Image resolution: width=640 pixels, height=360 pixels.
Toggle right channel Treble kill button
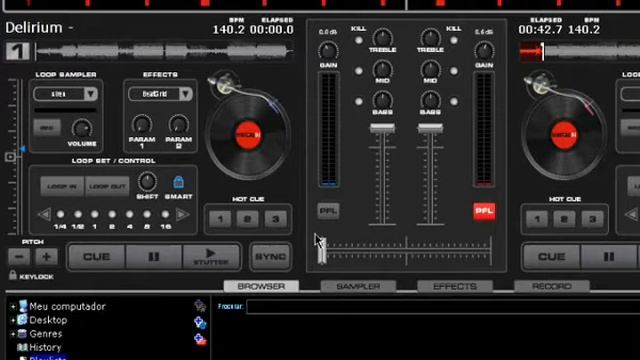point(453,40)
